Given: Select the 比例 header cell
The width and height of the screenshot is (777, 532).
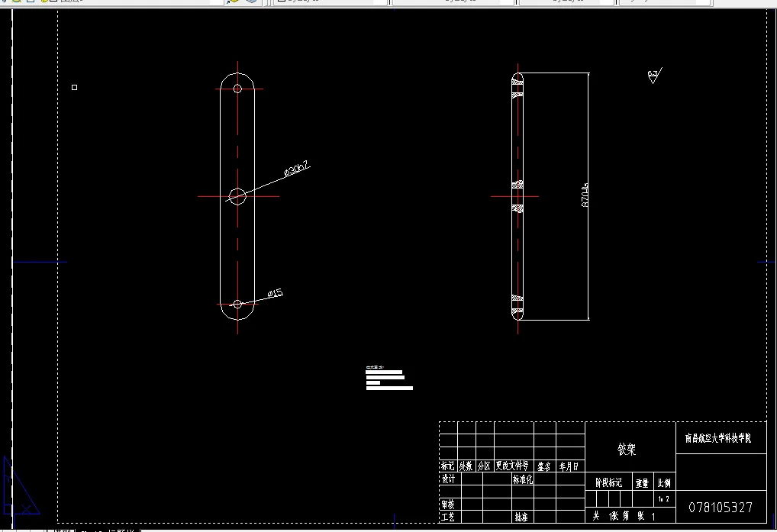Looking at the screenshot, I should coord(664,483).
